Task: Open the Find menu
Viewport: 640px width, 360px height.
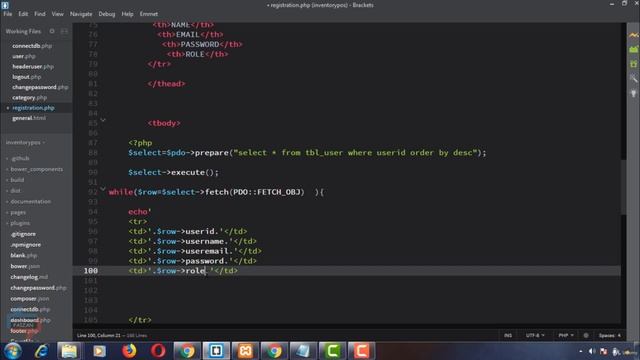Action: click(x=40, y=14)
